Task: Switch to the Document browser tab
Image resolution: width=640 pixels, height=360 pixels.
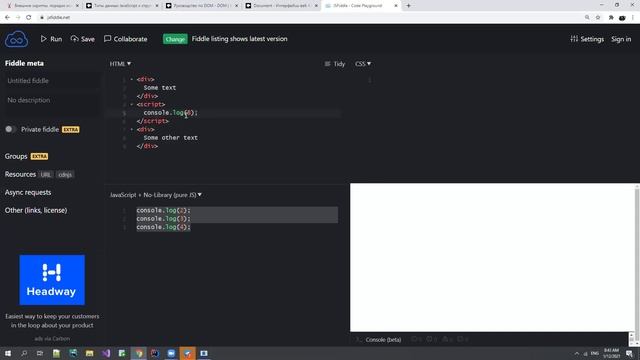Action: 282,6
